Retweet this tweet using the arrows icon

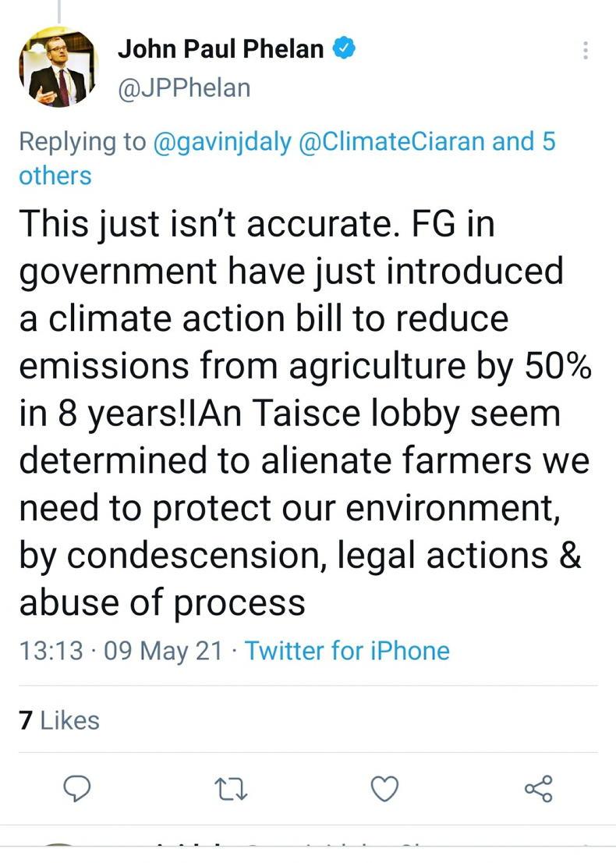tap(232, 789)
